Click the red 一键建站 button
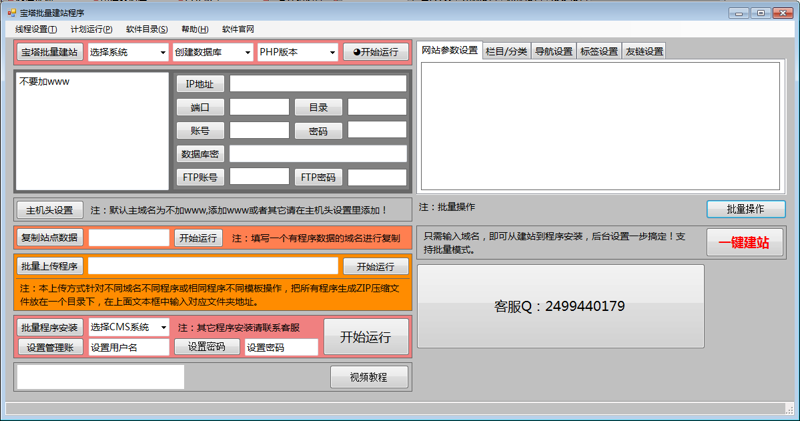 [744, 242]
